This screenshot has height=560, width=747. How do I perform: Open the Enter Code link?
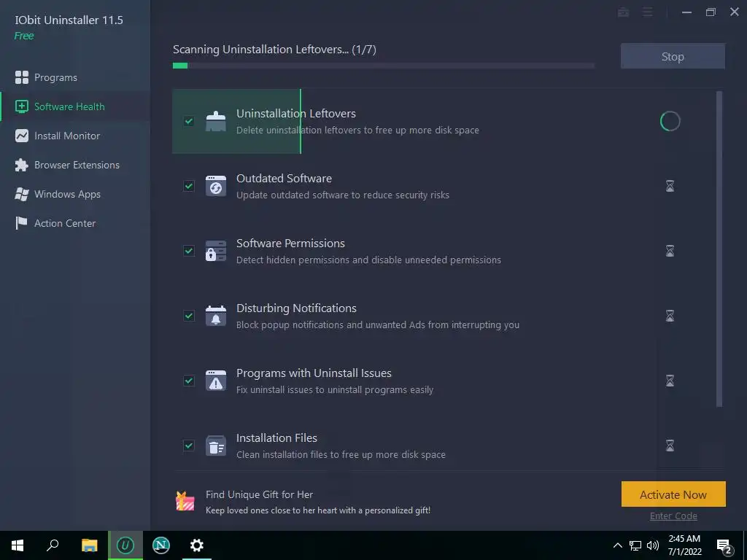point(673,516)
